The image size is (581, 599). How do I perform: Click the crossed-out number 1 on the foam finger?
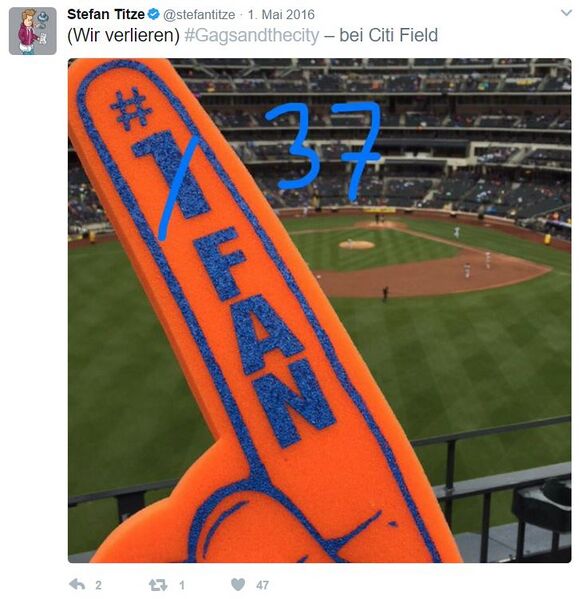[x=172, y=174]
